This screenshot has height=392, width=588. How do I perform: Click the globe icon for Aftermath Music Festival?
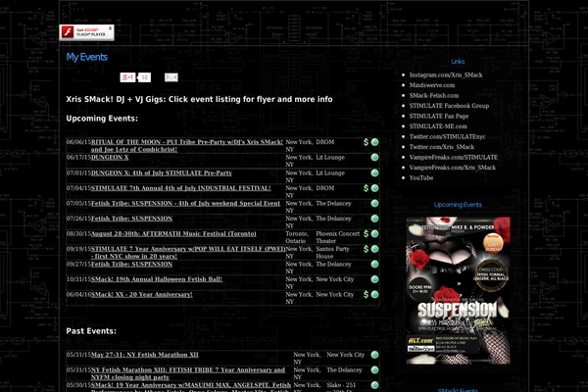(374, 233)
